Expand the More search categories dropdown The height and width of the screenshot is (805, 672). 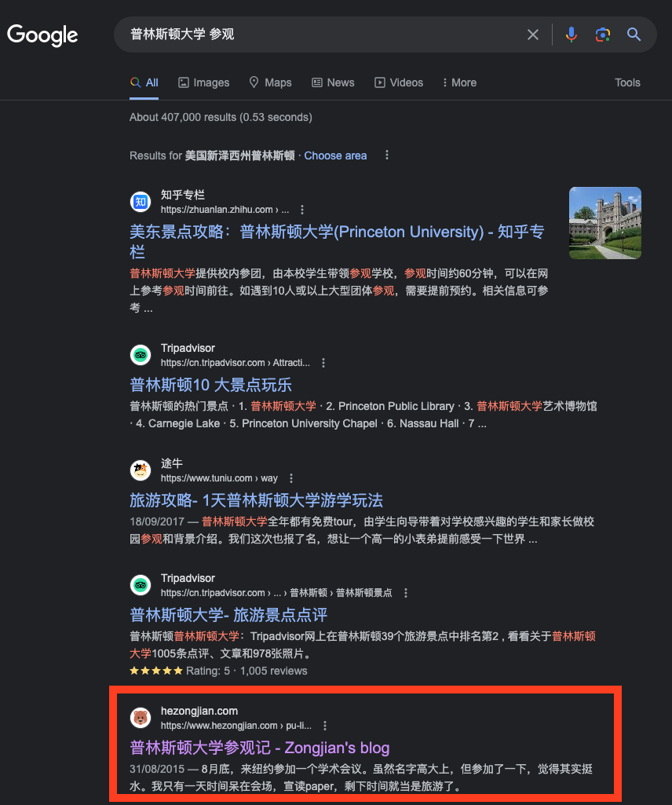(x=458, y=82)
